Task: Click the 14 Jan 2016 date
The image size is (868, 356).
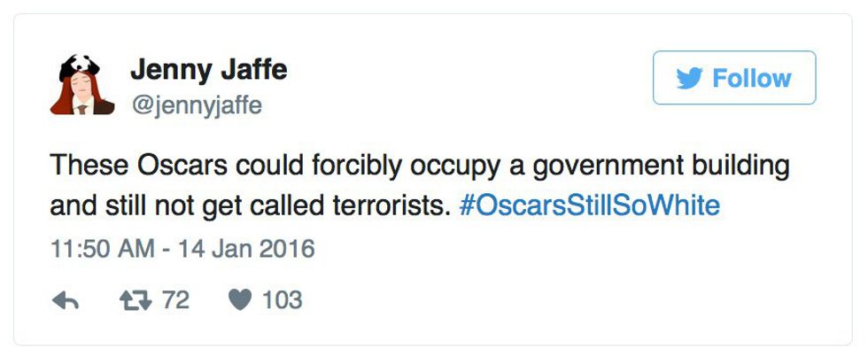Action: pos(245,249)
